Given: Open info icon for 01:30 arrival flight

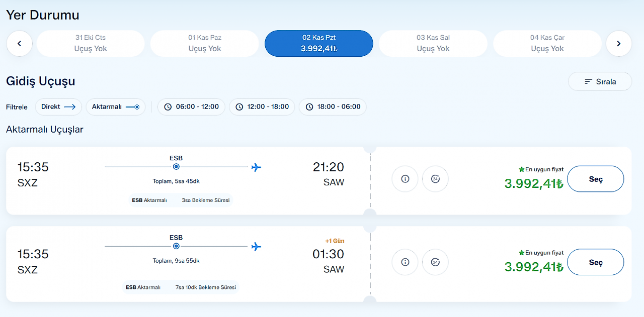Looking at the screenshot, I should (405, 262).
